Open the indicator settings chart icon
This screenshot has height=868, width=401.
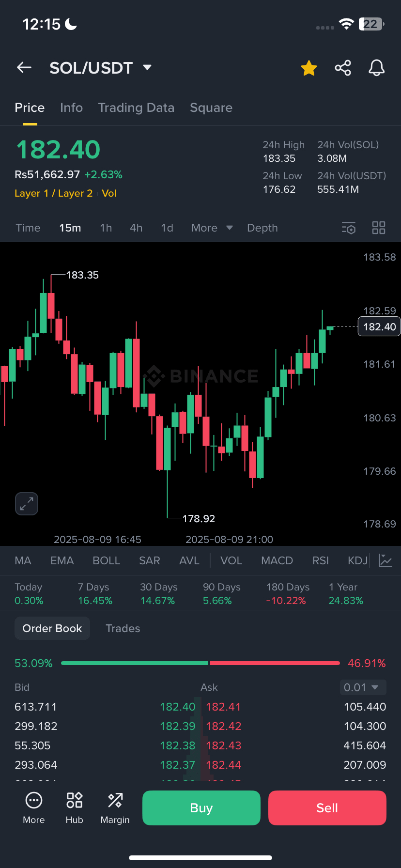[386, 560]
